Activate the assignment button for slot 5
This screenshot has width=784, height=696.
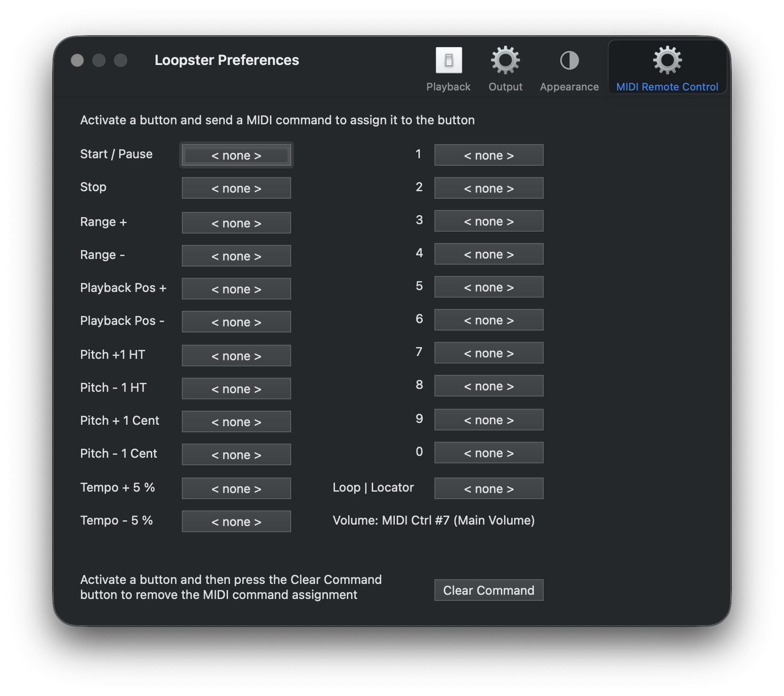(x=489, y=287)
